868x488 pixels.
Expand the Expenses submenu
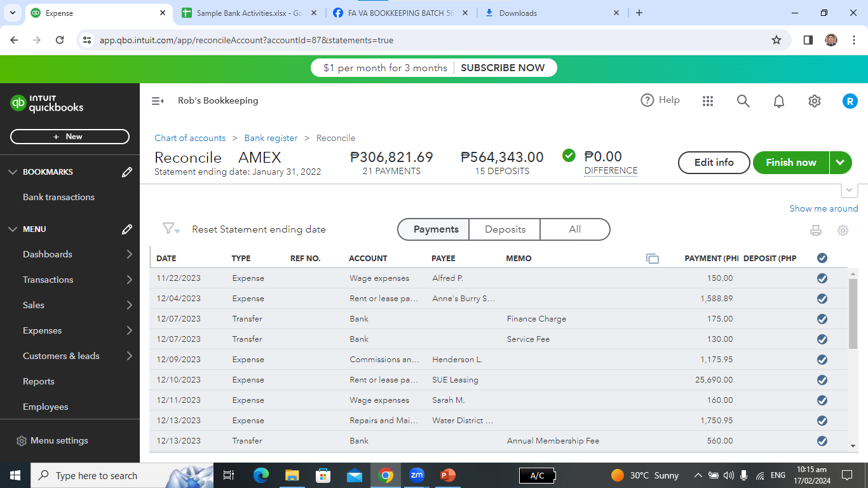pos(130,330)
